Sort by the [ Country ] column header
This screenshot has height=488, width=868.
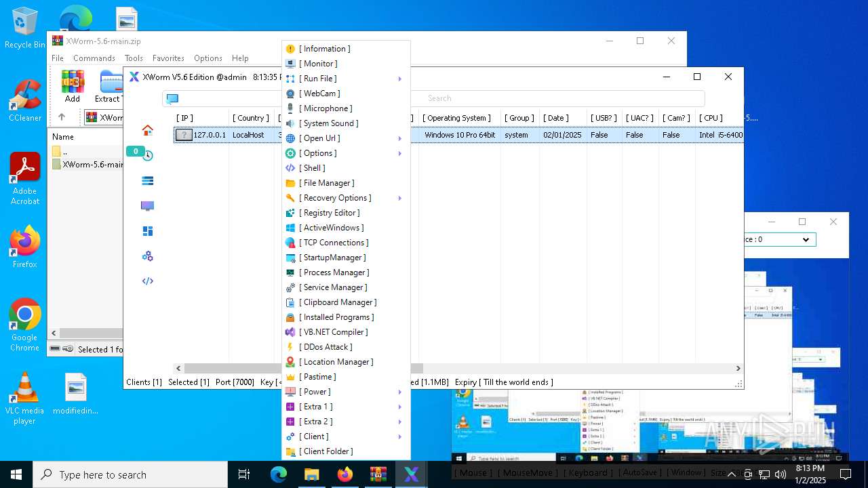click(x=251, y=118)
